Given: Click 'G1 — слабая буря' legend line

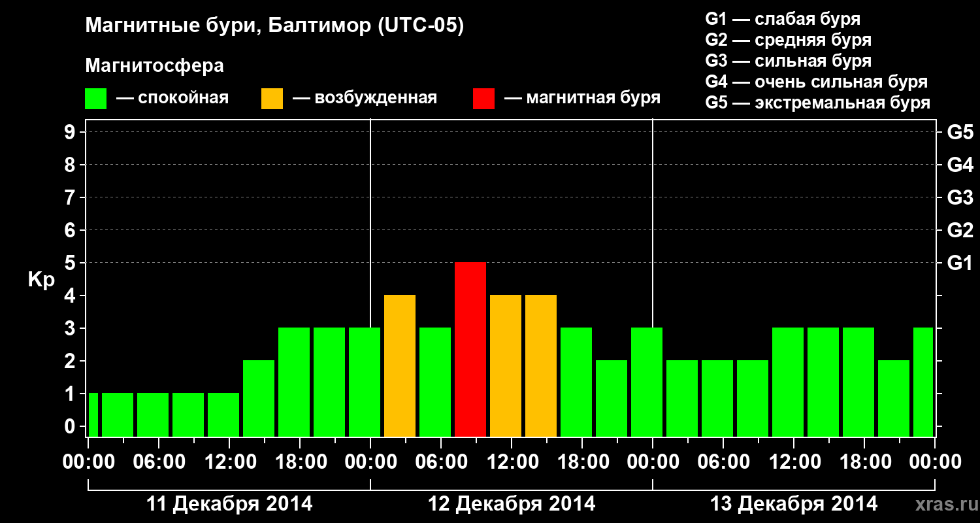Looking at the screenshot, I should coord(783,19).
